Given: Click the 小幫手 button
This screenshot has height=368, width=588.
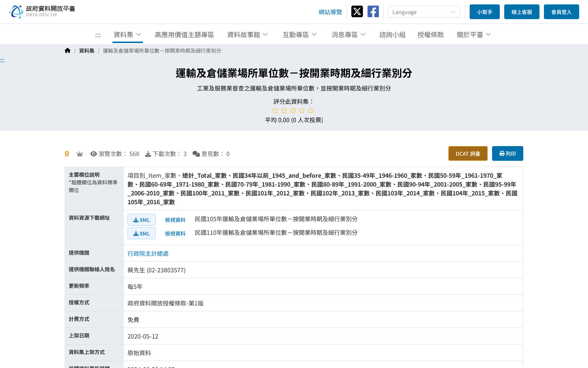Looking at the screenshot, I should click(x=485, y=12).
